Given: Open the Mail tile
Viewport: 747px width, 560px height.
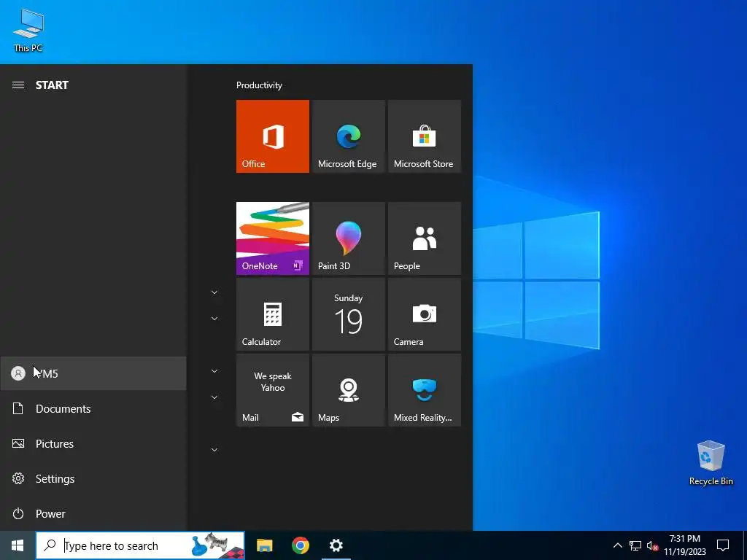Looking at the screenshot, I should 273,390.
